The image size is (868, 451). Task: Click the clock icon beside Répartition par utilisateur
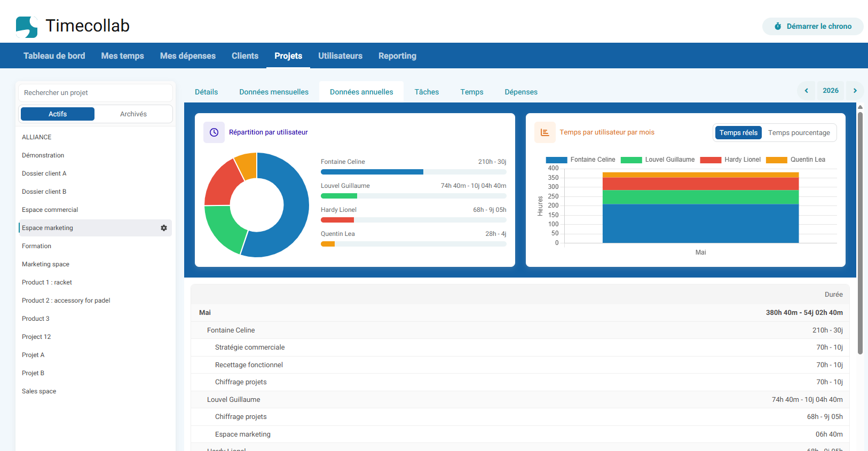pos(214,132)
